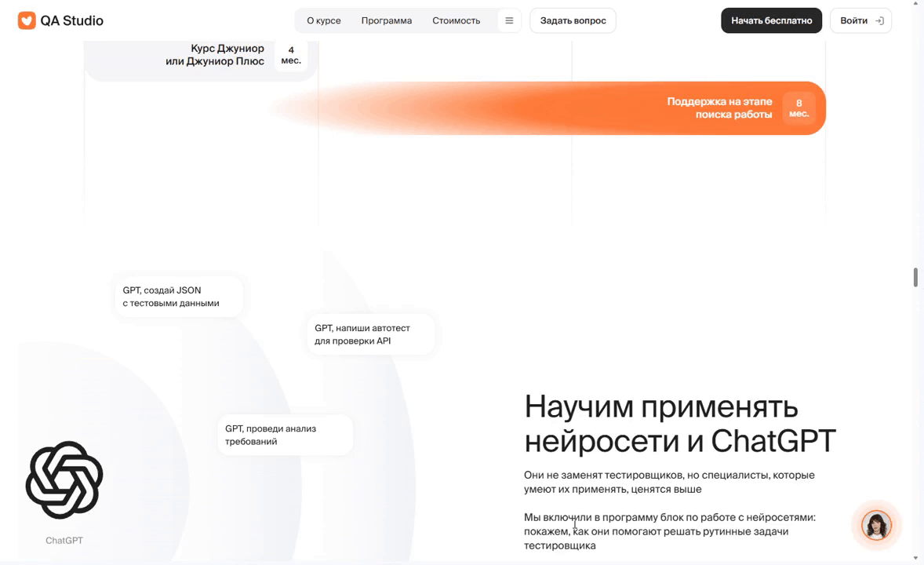Click the QA Studio heart logo icon
The image size is (924, 565).
coord(27,20)
